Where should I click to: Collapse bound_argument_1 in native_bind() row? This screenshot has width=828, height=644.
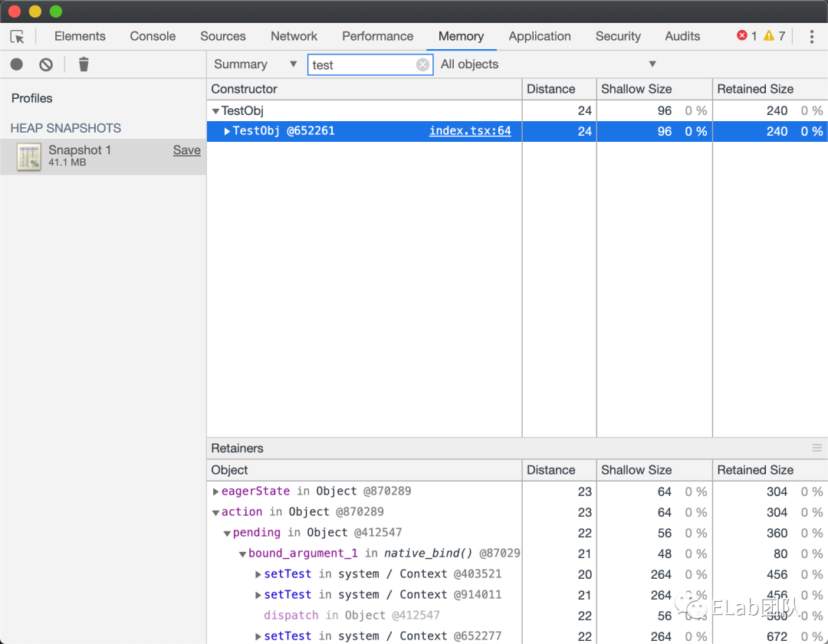coord(242,554)
